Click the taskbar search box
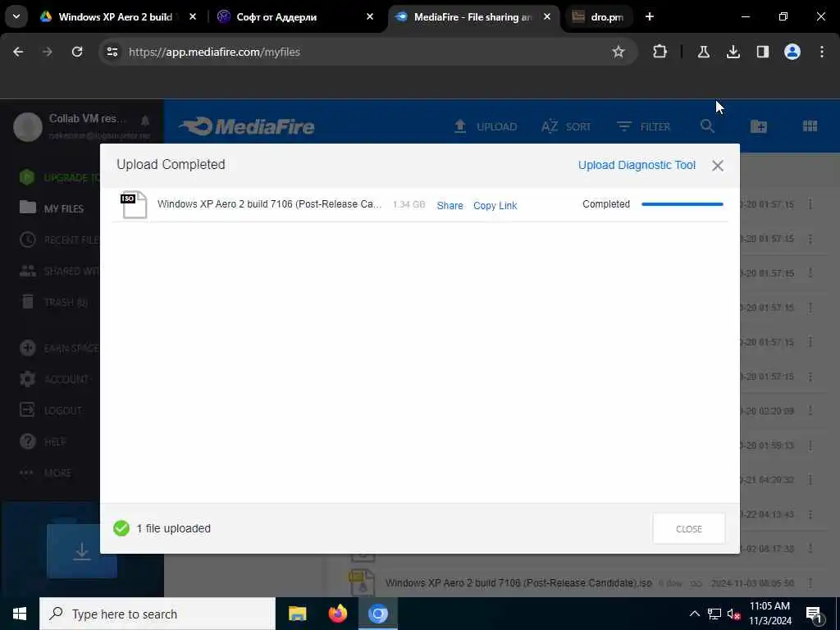This screenshot has width=840, height=630. [157, 614]
